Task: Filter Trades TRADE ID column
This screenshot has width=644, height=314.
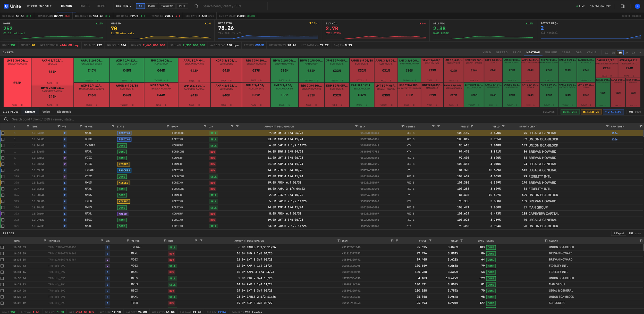Action: click(x=102, y=241)
